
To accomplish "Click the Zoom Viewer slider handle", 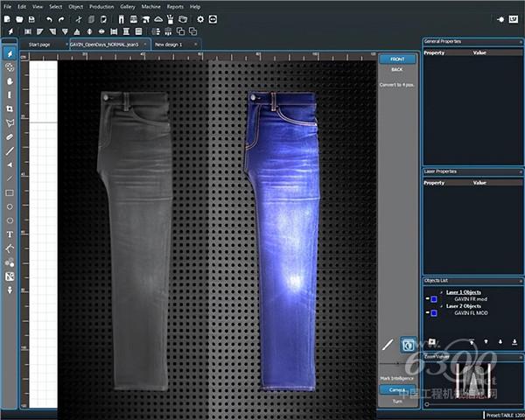I will [x=428, y=404].
